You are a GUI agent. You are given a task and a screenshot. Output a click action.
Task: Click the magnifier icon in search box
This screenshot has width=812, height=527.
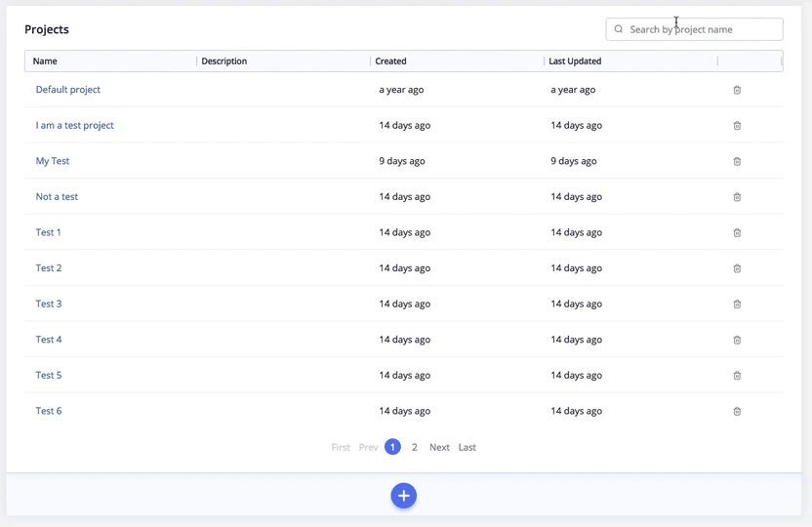pyautogui.click(x=619, y=29)
